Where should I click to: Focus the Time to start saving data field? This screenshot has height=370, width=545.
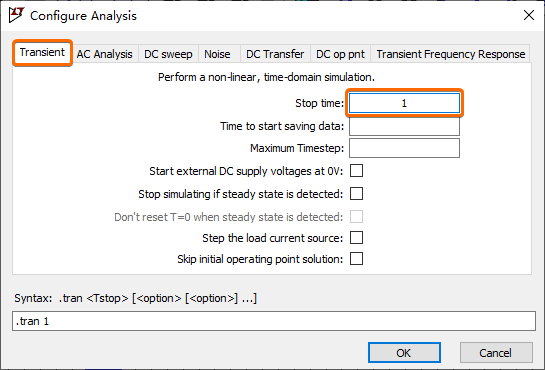[x=404, y=126]
